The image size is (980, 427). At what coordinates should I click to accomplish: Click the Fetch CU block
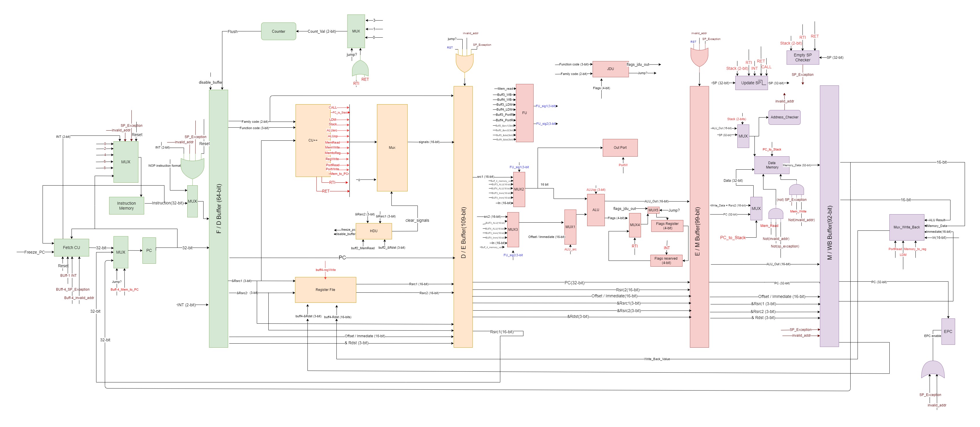pyautogui.click(x=72, y=248)
